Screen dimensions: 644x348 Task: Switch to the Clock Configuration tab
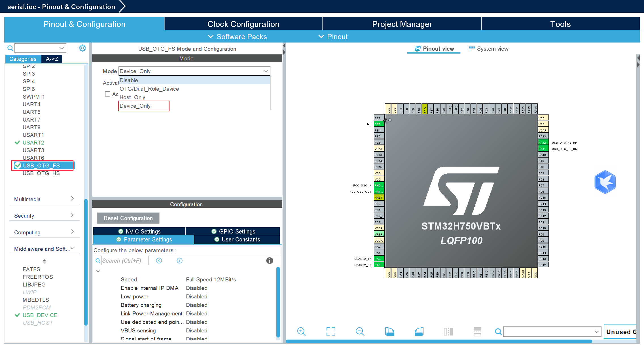[243, 24]
